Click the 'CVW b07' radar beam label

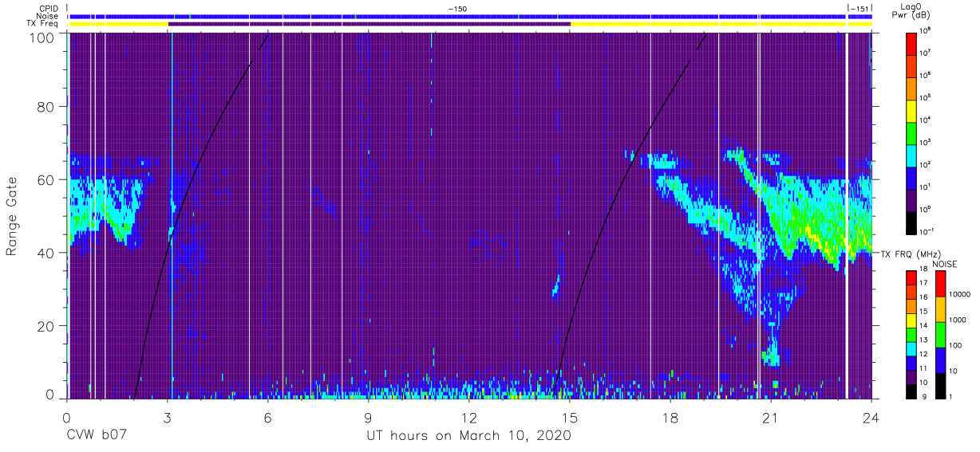coord(97,436)
